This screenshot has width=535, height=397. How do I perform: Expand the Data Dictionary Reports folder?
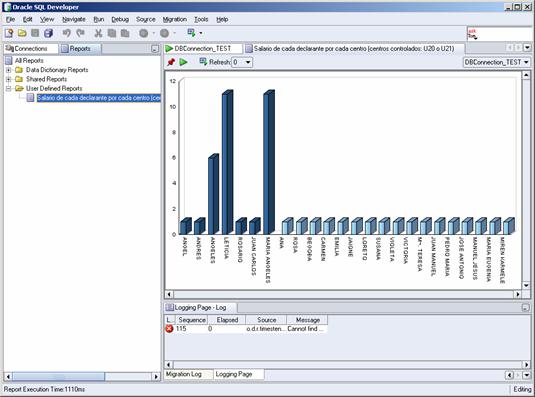[9, 70]
